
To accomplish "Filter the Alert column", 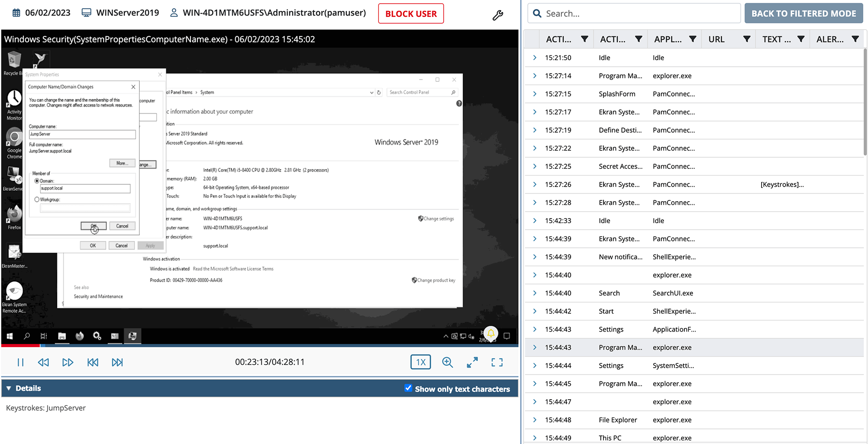I will click(855, 39).
